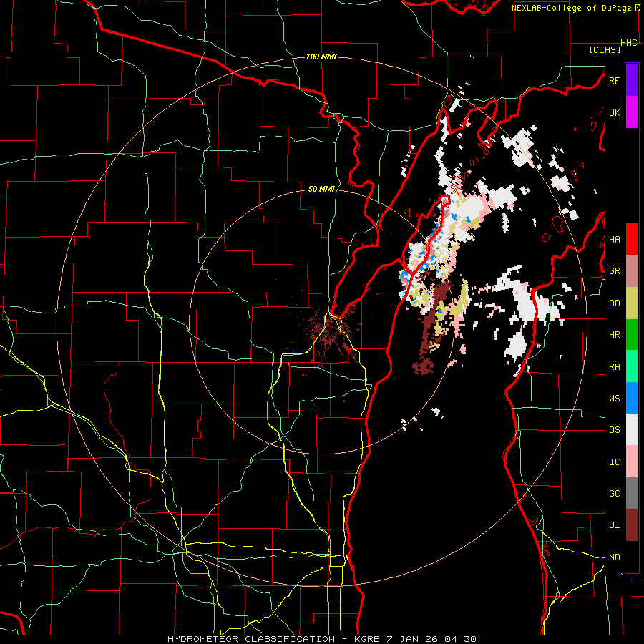The image size is (644, 644).
Task: Select the GR dusty-pink legend swatch
Action: pos(632,271)
